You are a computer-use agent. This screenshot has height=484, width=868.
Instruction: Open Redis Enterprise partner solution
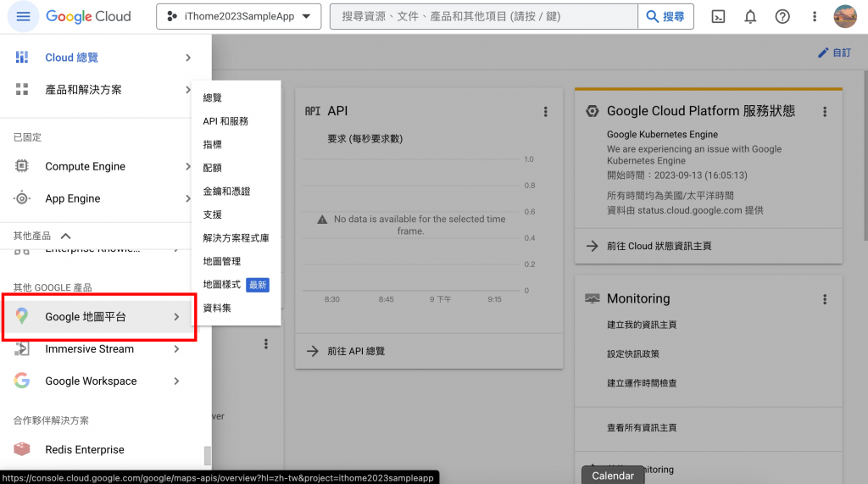tap(85, 449)
